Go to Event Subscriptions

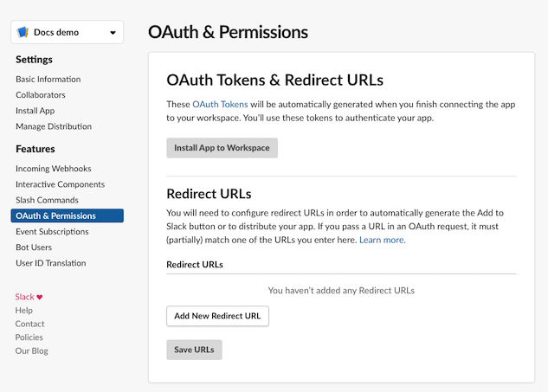coord(52,232)
